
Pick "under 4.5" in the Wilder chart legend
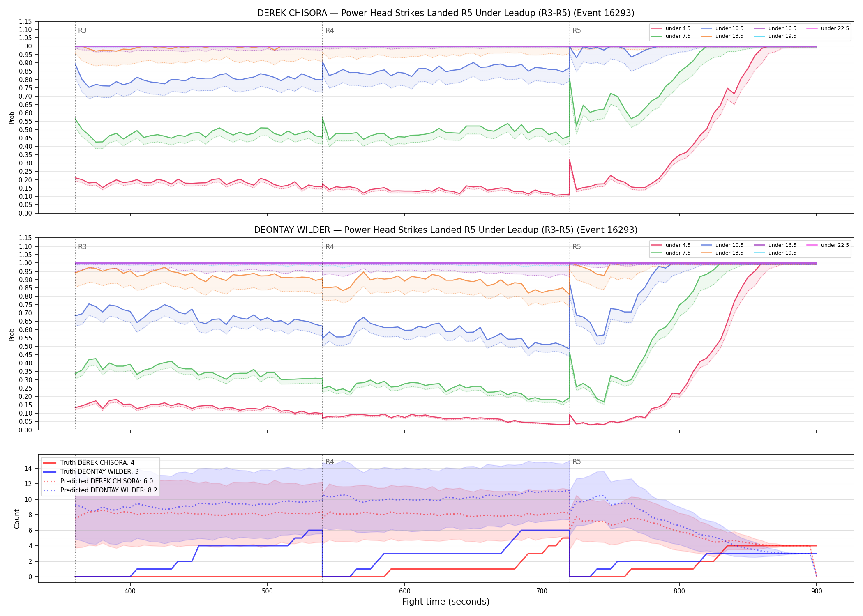tap(671, 245)
